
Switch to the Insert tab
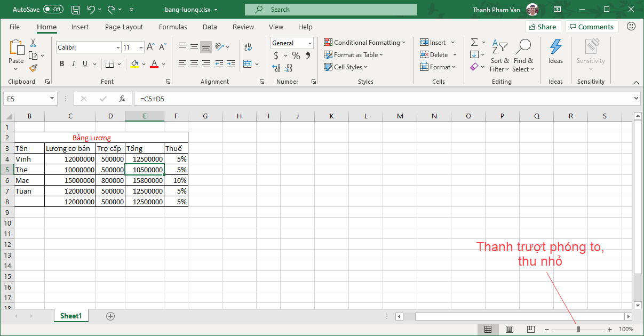point(80,27)
